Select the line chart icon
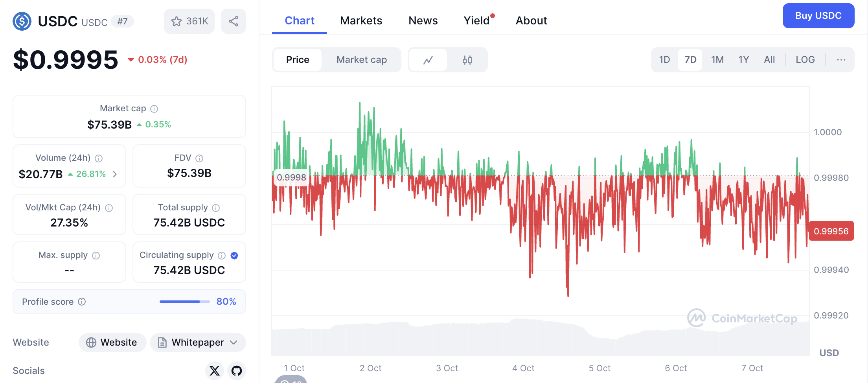The image size is (868, 383). point(428,60)
